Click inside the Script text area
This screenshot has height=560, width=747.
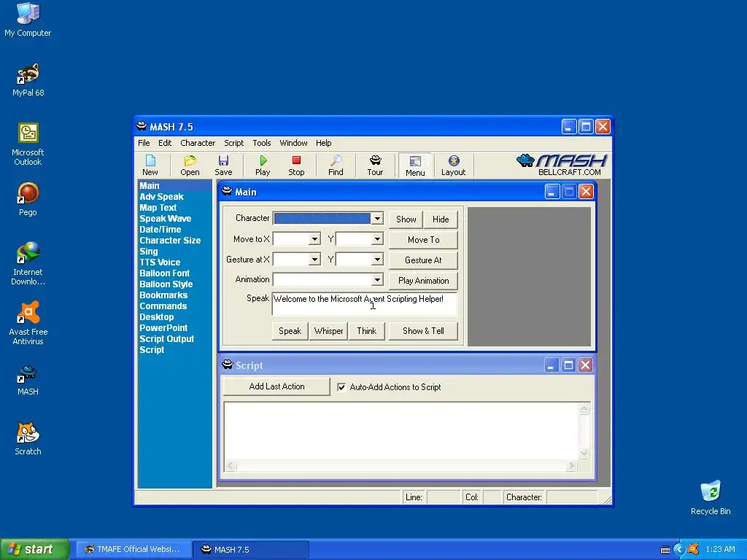[x=401, y=431]
